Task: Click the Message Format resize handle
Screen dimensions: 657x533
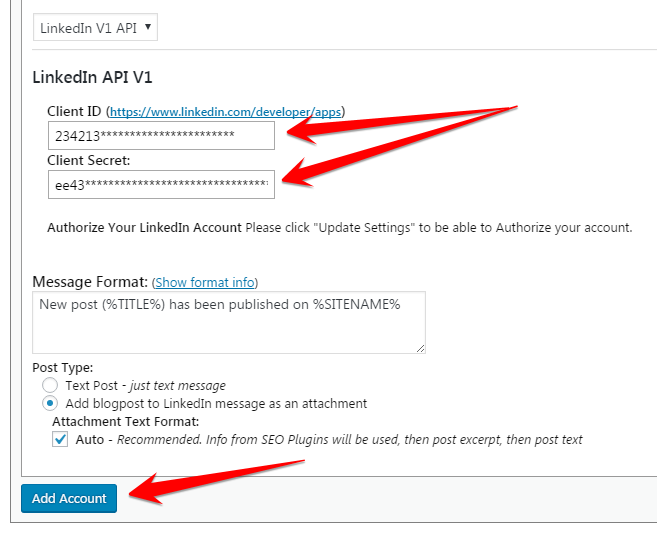Action: pyautogui.click(x=421, y=349)
